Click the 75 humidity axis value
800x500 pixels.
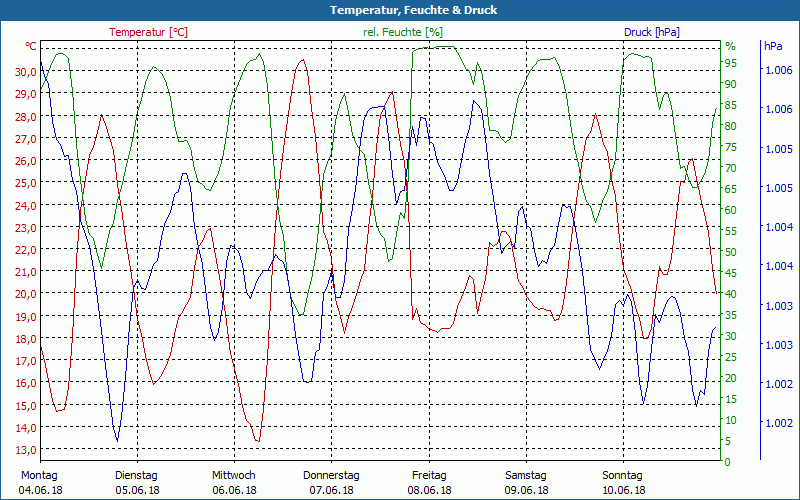point(731,147)
